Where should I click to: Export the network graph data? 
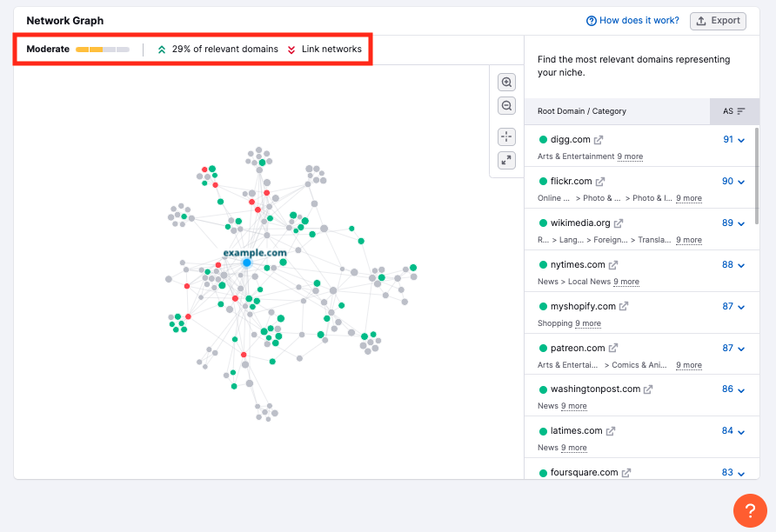click(x=718, y=21)
